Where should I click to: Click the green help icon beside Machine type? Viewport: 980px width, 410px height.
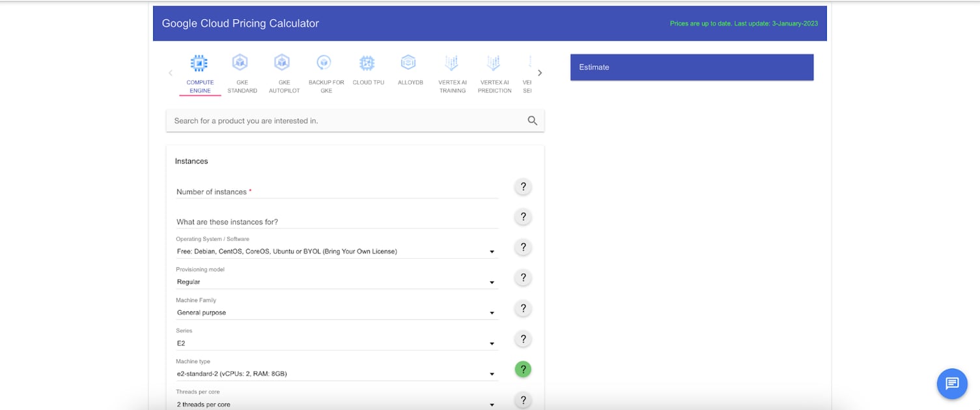522,369
